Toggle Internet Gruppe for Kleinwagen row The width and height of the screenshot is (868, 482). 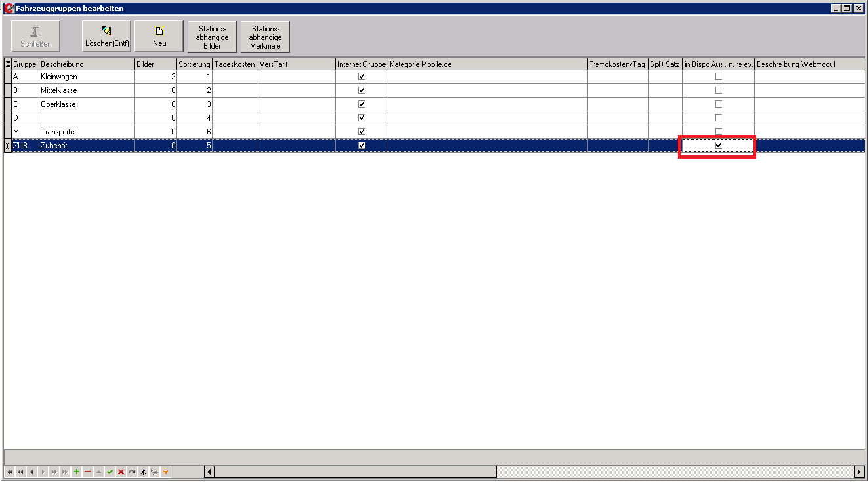362,77
